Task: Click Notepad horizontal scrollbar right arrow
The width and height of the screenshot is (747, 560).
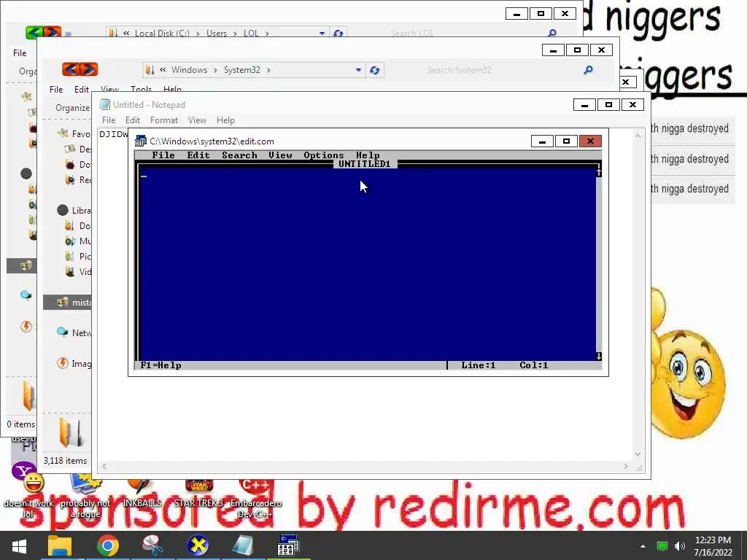Action: point(625,467)
